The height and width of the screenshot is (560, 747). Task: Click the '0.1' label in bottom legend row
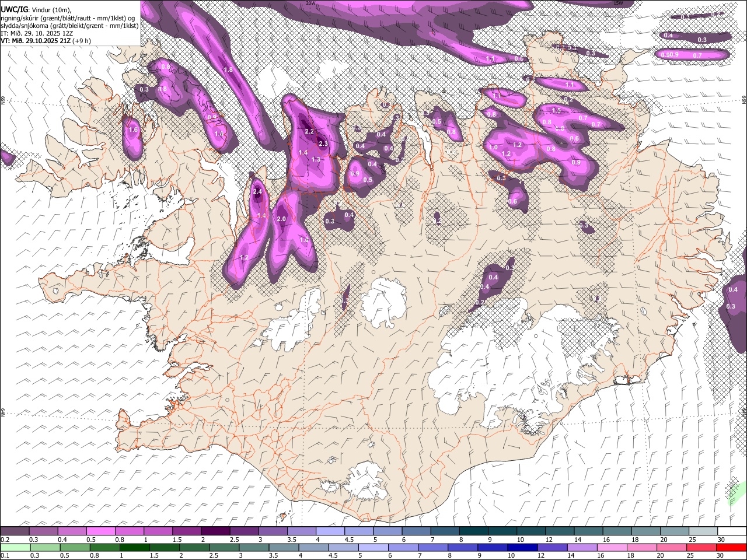point(4,555)
